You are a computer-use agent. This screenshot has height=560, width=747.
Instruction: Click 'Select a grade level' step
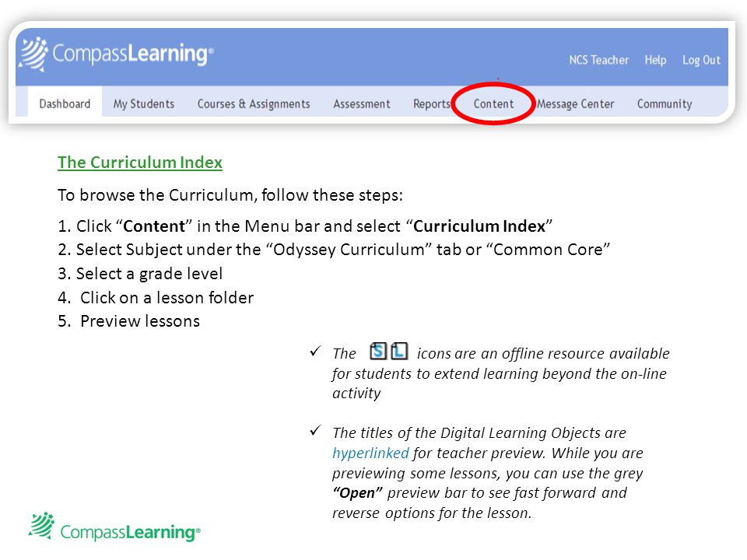coord(149,273)
